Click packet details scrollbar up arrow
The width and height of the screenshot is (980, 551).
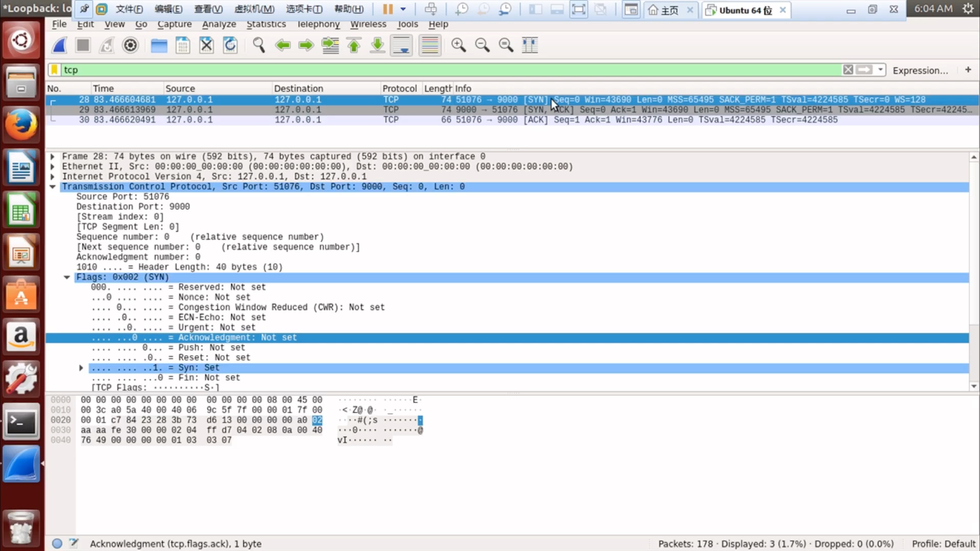click(974, 157)
